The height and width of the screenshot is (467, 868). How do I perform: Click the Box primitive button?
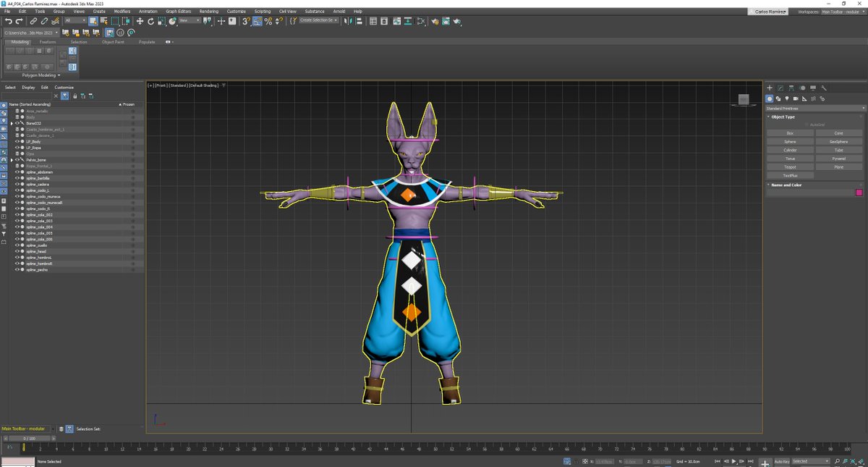pyautogui.click(x=790, y=133)
